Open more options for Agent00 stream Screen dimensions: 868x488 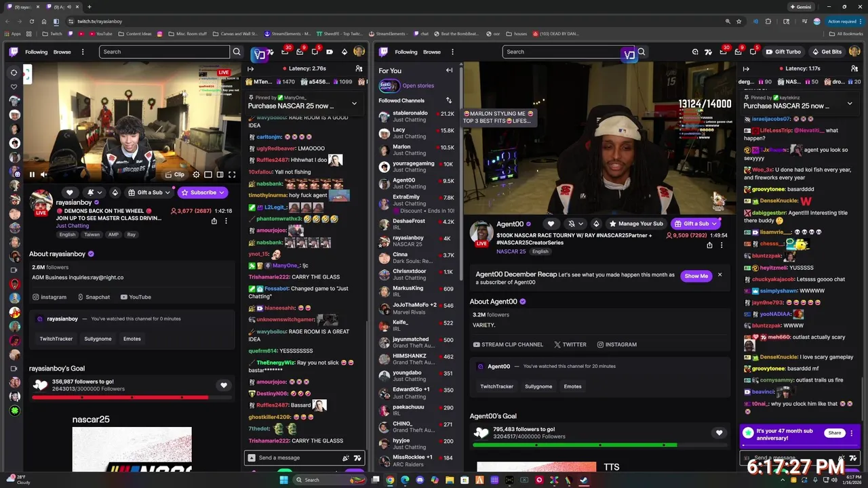tap(721, 245)
